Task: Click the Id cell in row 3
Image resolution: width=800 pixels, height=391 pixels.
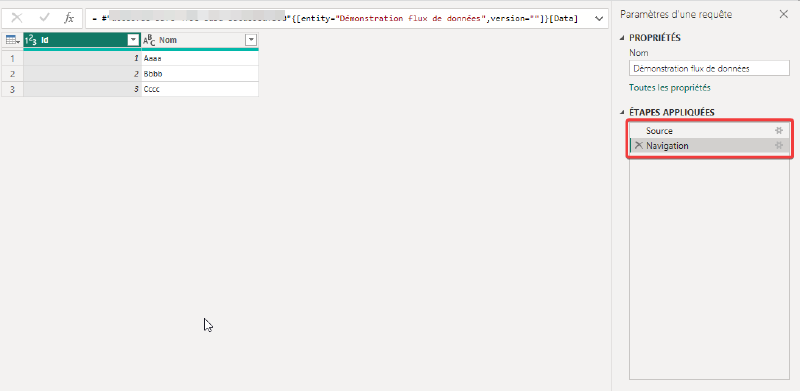Action: [82, 89]
